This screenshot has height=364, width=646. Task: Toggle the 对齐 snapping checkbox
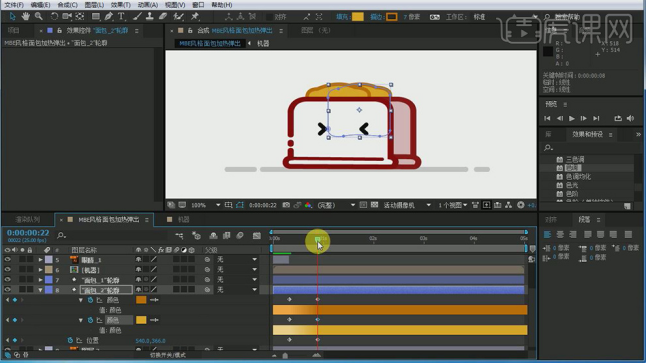click(x=269, y=17)
